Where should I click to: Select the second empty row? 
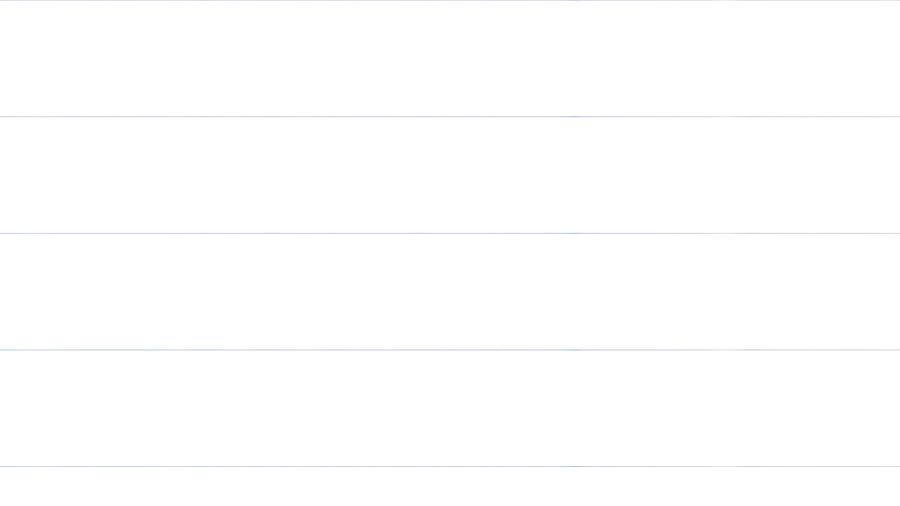tap(450, 175)
